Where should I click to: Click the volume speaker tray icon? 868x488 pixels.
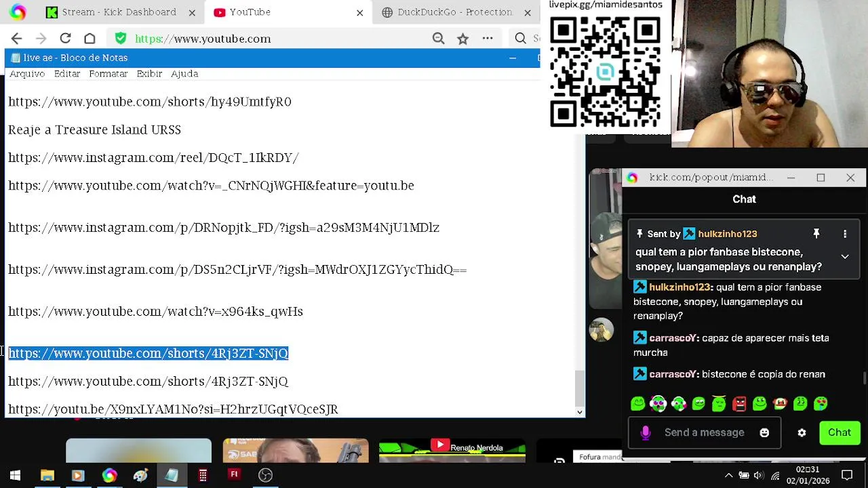[x=759, y=475]
